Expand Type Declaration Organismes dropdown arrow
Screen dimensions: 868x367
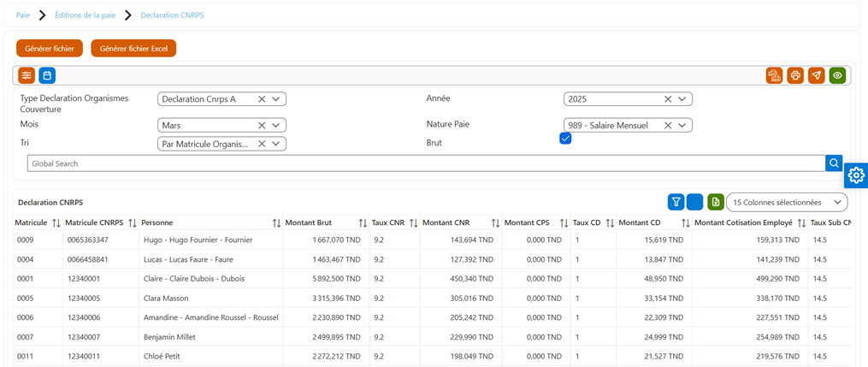tap(276, 98)
